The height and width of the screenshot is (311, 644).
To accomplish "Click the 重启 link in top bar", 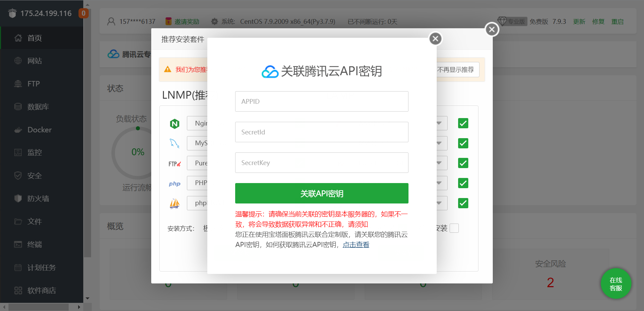I will pyautogui.click(x=617, y=21).
